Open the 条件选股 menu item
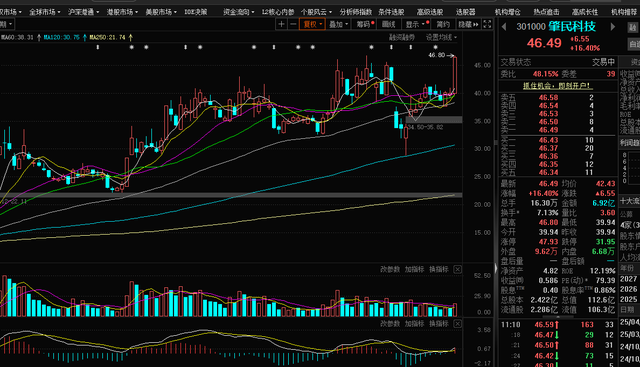The width and height of the screenshot is (640, 367). [x=391, y=12]
